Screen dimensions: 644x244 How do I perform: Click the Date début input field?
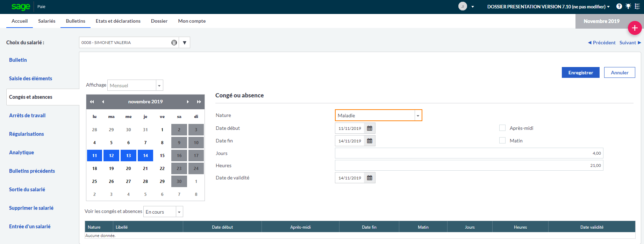(350, 128)
